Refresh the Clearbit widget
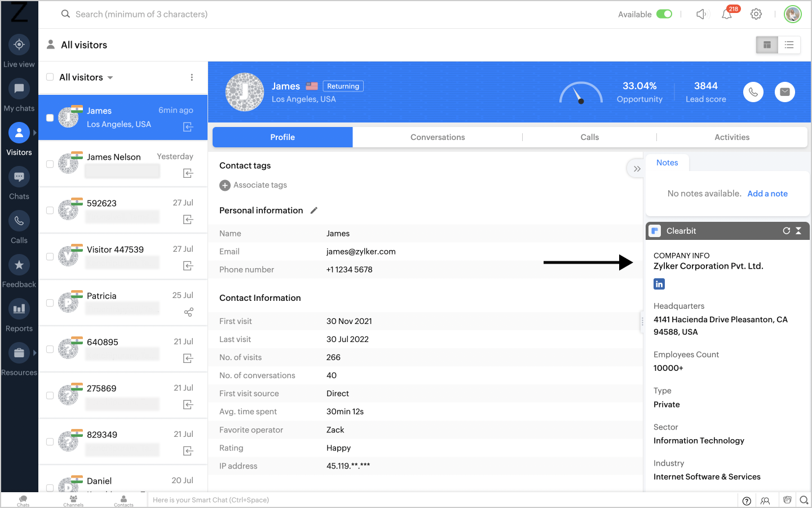812x508 pixels. [786, 231]
